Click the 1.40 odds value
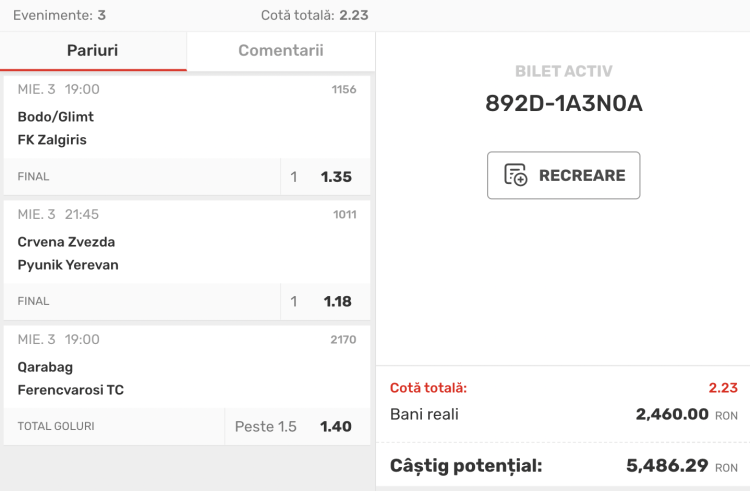This screenshot has height=491, width=750. point(336,427)
